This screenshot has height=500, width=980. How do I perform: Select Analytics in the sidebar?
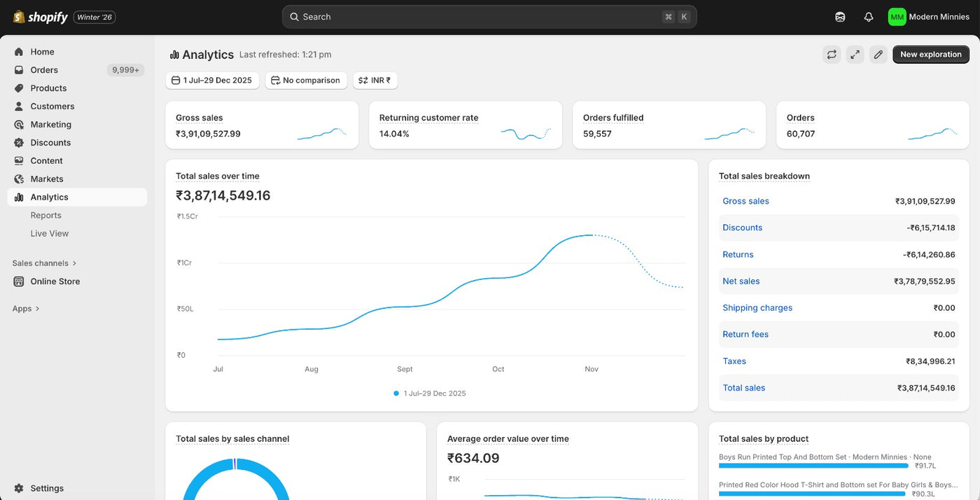click(x=77, y=197)
